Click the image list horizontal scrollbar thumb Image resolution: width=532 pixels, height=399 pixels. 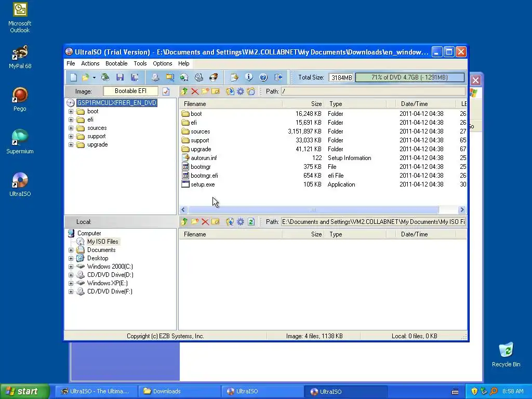313,210
